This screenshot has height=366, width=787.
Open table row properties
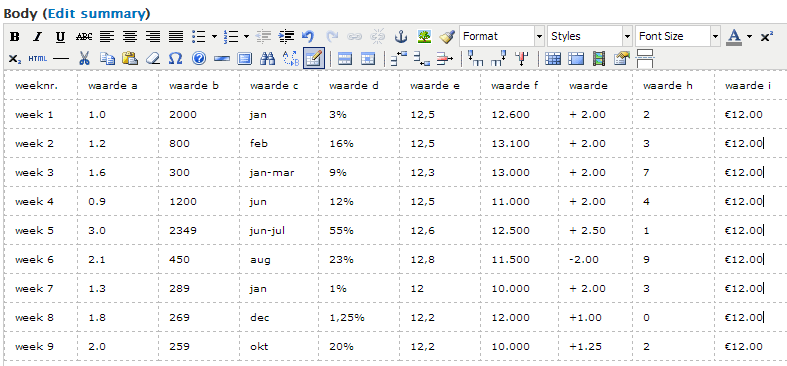(344, 59)
